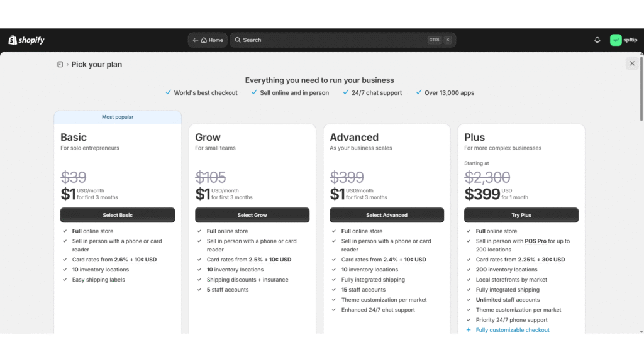Click the page vertical scrollbar

pyautogui.click(x=641, y=88)
